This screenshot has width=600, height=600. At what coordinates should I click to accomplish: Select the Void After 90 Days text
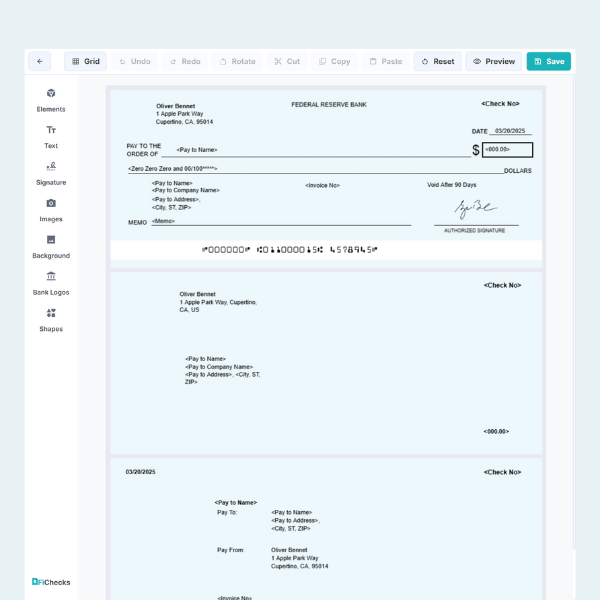click(452, 185)
